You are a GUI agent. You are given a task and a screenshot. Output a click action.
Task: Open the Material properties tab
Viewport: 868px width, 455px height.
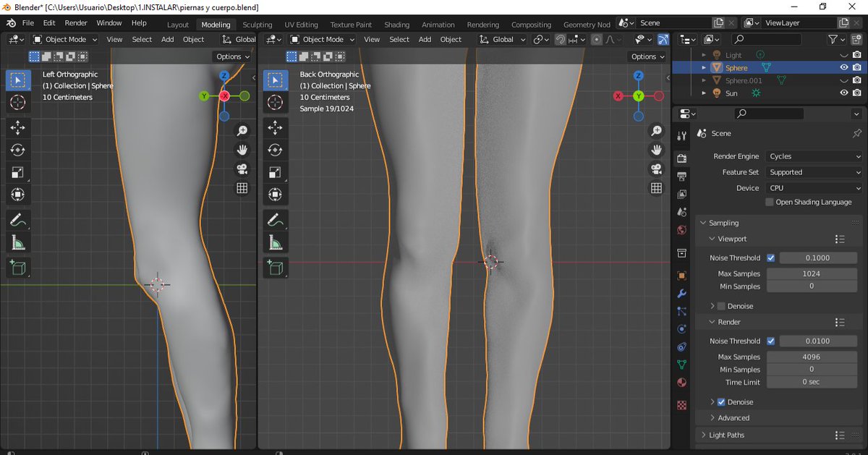681,383
